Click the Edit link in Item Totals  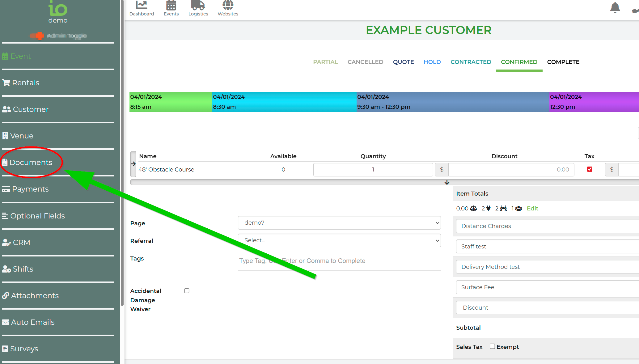532,209
